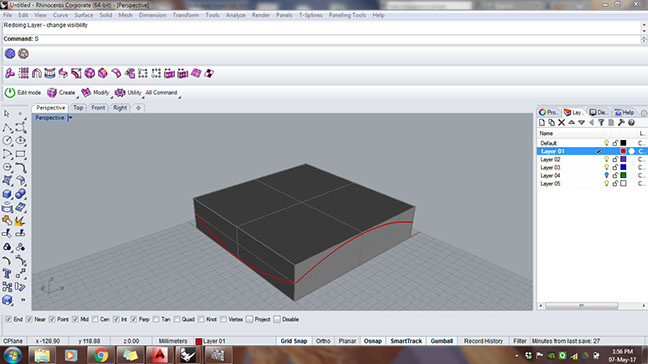
Task: Open Chrome from the taskbar
Action: point(101,355)
